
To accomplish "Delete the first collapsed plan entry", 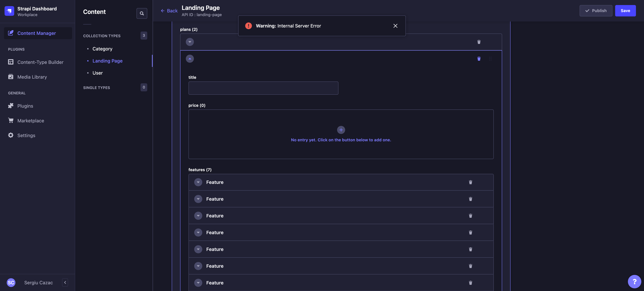I will (479, 42).
